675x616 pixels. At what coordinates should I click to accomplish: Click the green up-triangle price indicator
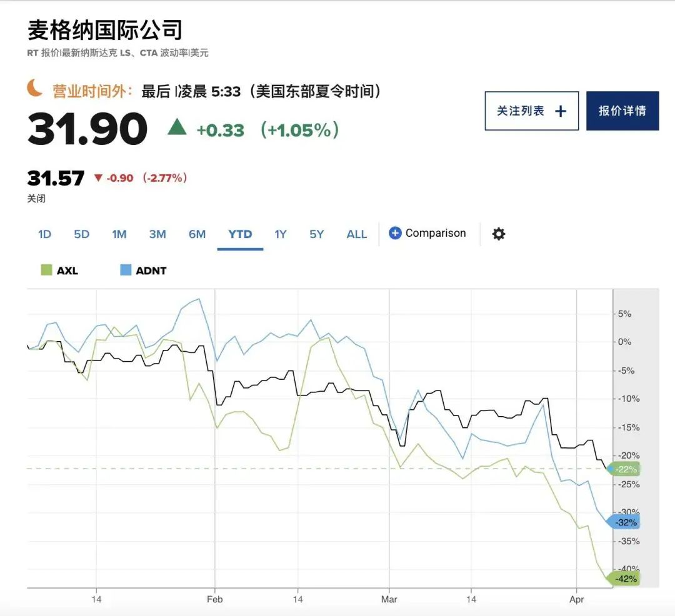[177, 127]
